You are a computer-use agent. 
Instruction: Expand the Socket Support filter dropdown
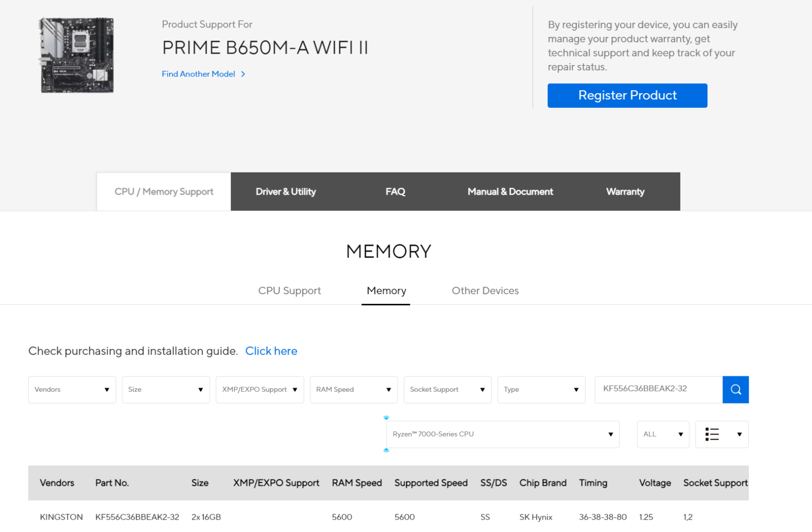(x=448, y=390)
